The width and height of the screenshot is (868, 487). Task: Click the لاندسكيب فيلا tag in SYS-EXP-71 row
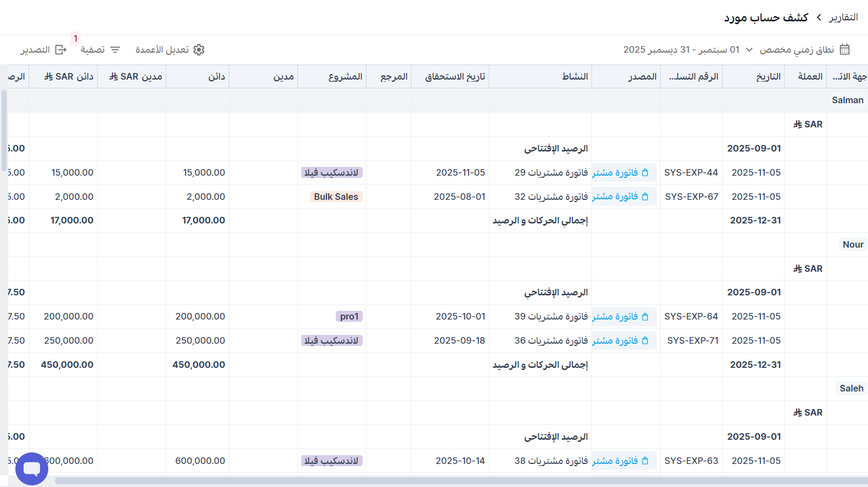pyautogui.click(x=331, y=340)
